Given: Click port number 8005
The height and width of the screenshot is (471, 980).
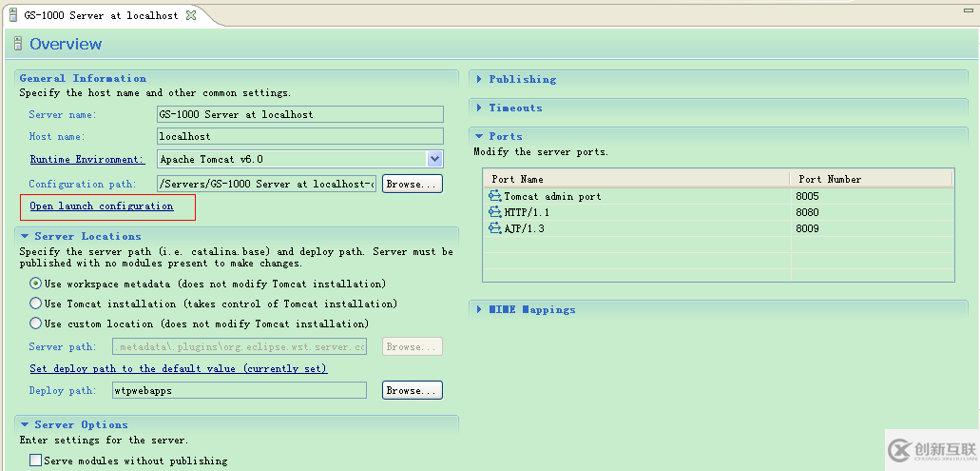Looking at the screenshot, I should click(808, 196).
